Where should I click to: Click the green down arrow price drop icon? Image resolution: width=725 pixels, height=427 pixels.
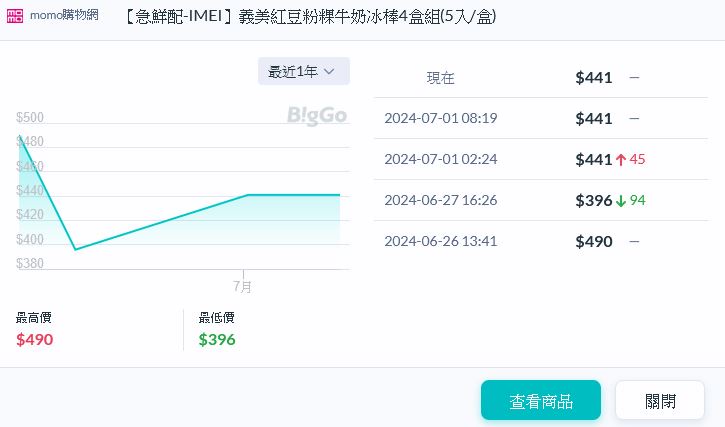pos(621,201)
